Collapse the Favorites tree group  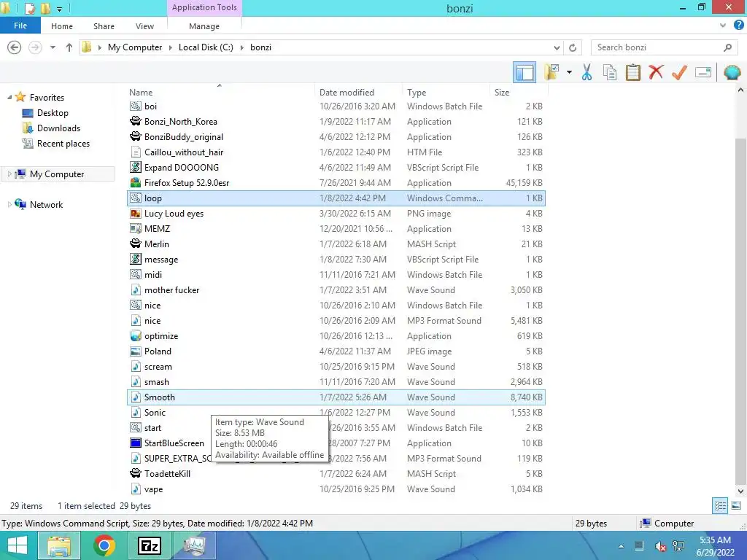9,97
